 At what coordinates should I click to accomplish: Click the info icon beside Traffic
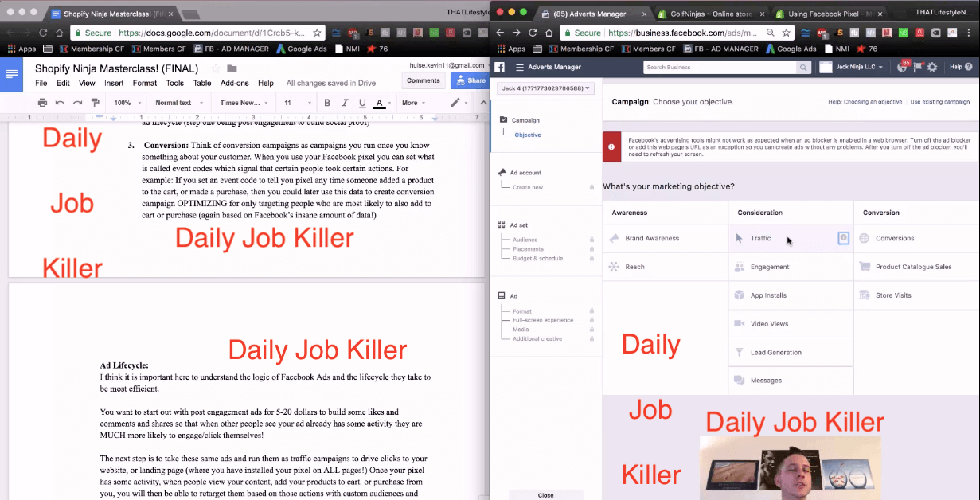pos(843,238)
